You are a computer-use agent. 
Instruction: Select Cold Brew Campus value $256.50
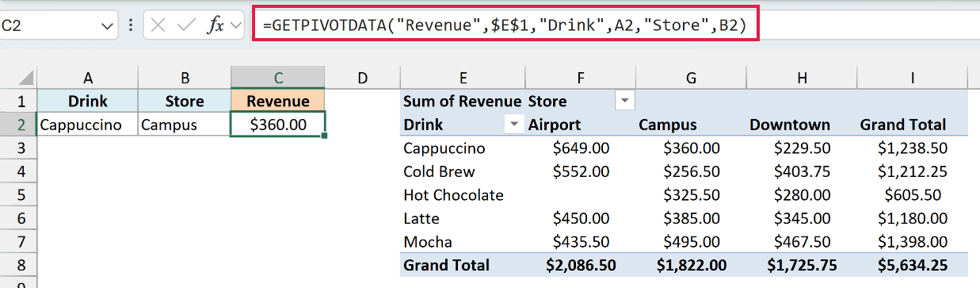click(x=691, y=171)
